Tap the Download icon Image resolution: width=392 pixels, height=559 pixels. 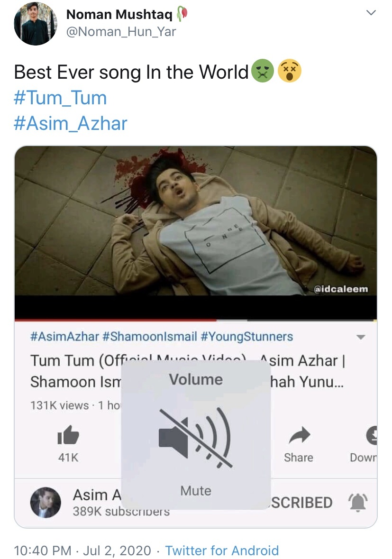pyautogui.click(x=372, y=435)
